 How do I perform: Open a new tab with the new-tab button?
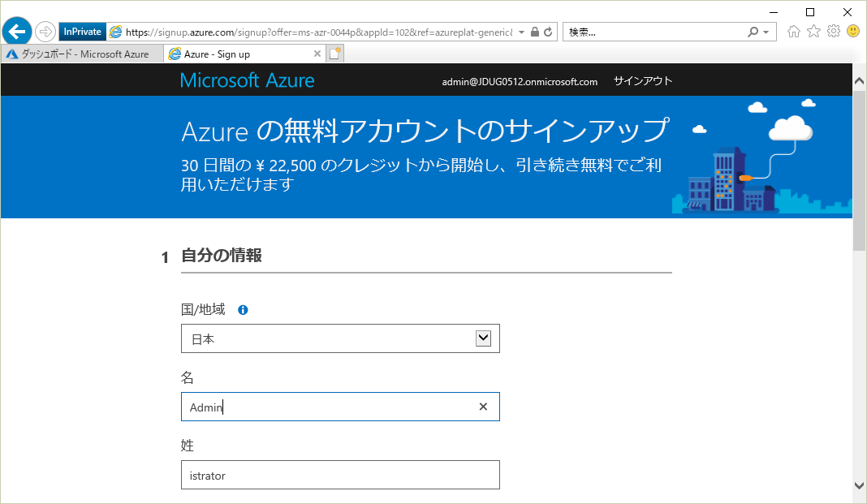click(335, 54)
